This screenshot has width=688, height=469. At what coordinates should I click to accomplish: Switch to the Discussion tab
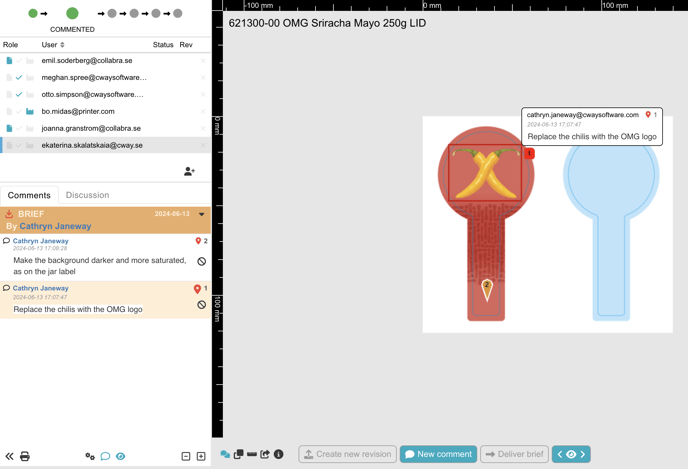pyautogui.click(x=87, y=195)
